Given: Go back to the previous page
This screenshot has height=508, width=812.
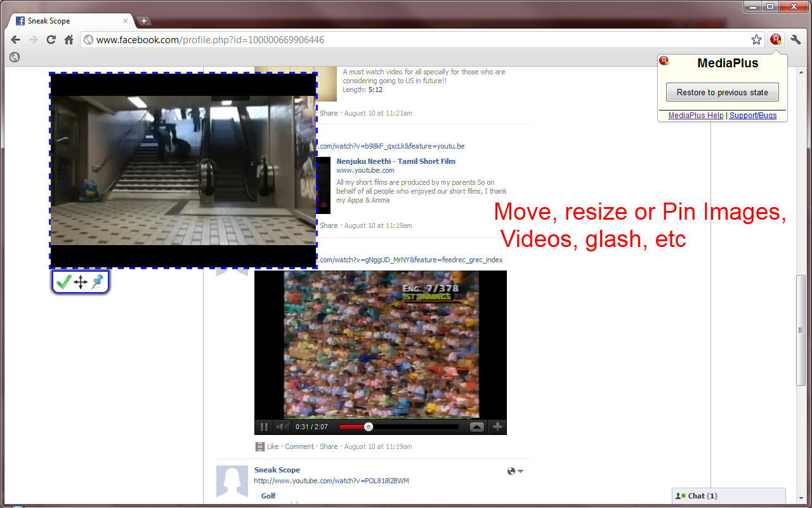Looking at the screenshot, I should coord(16,39).
